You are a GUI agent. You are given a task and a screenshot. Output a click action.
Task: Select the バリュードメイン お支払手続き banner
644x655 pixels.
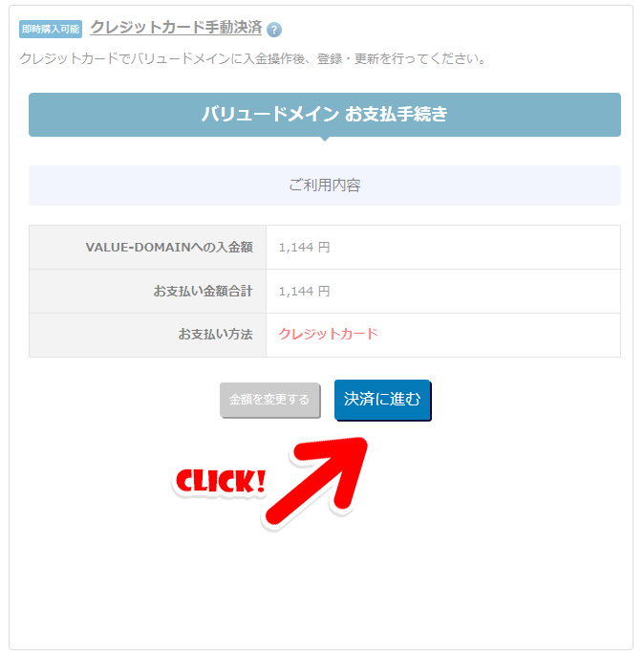(x=325, y=115)
